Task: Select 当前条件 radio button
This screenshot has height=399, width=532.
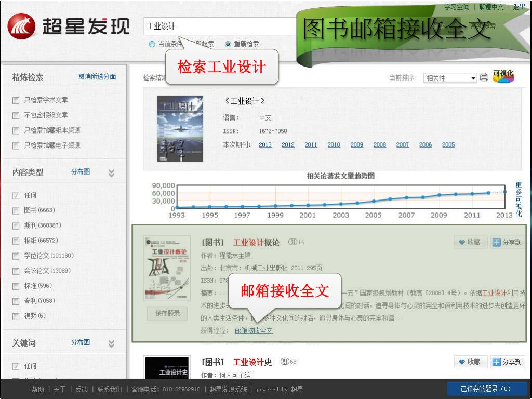Action: click(x=152, y=44)
